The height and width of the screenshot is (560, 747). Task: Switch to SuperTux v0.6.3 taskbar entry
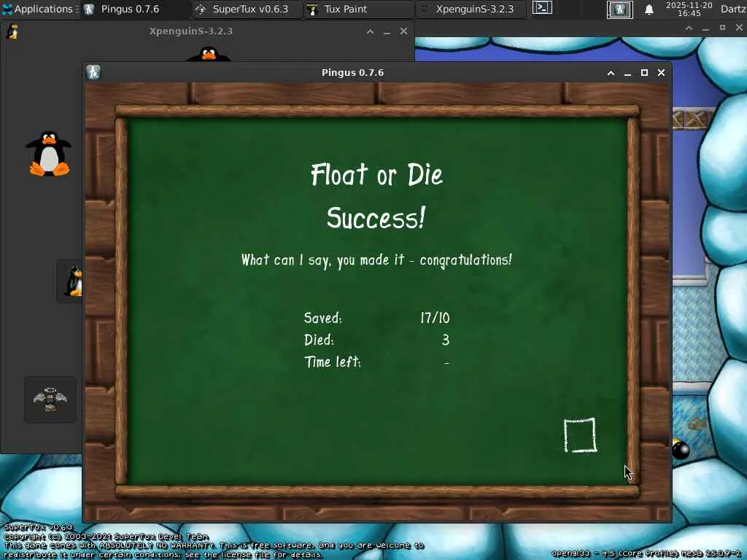tap(248, 9)
